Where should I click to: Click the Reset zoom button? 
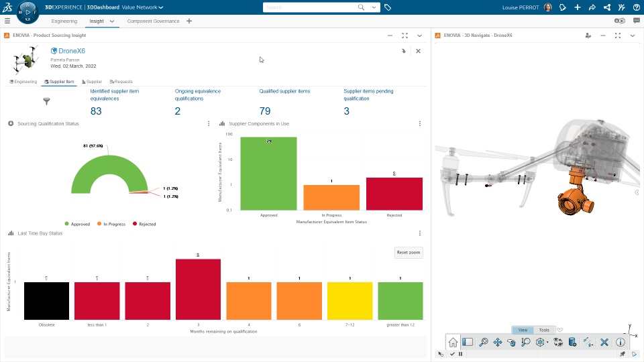coord(409,253)
